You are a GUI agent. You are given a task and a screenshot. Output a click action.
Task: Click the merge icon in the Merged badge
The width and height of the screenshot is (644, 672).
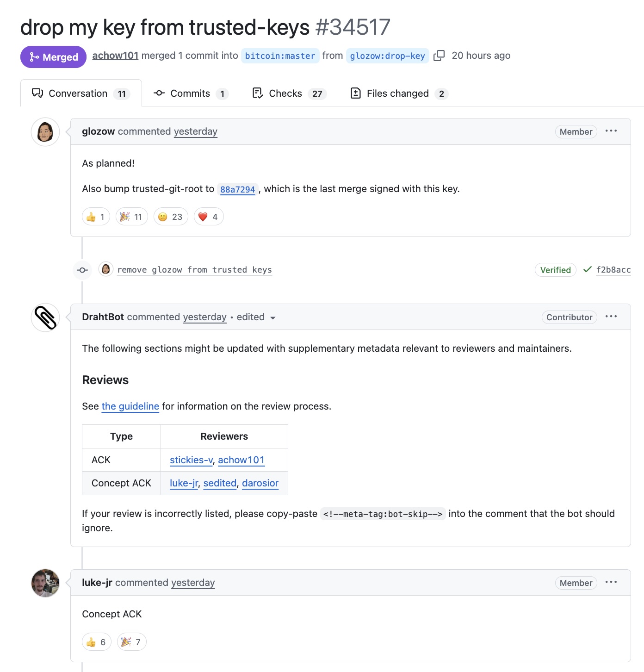tap(33, 57)
